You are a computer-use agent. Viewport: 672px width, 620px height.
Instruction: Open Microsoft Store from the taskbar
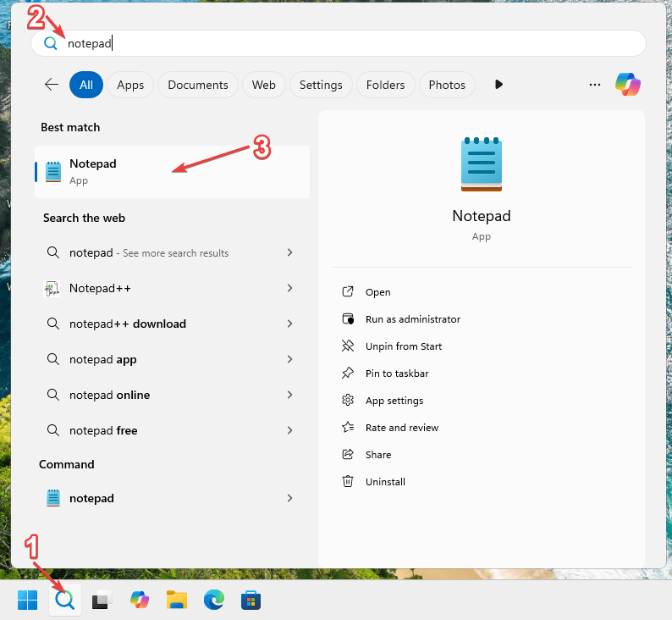(x=251, y=601)
